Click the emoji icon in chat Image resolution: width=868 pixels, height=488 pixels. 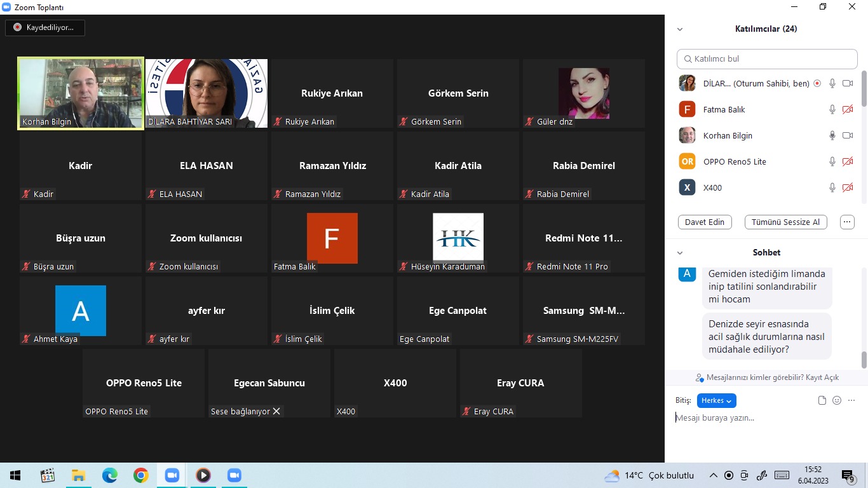(x=837, y=400)
